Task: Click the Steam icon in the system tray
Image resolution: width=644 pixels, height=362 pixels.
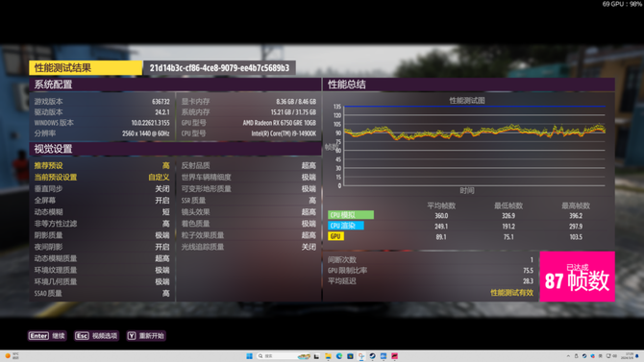Action: (584, 356)
